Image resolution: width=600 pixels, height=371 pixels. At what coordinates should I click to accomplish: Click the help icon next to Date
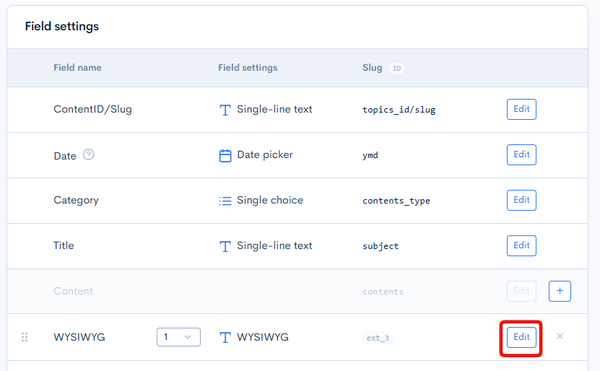88,155
